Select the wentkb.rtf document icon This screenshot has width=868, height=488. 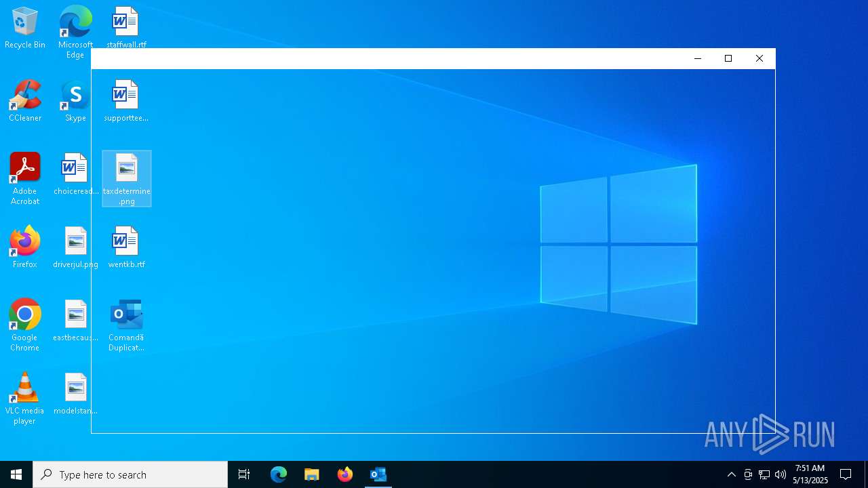click(126, 248)
